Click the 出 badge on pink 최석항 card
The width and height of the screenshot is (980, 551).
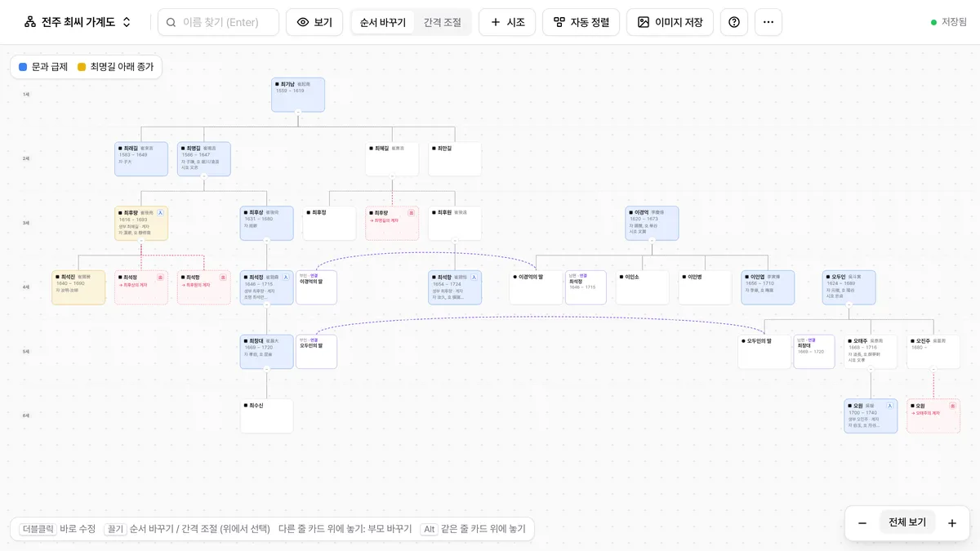223,278
